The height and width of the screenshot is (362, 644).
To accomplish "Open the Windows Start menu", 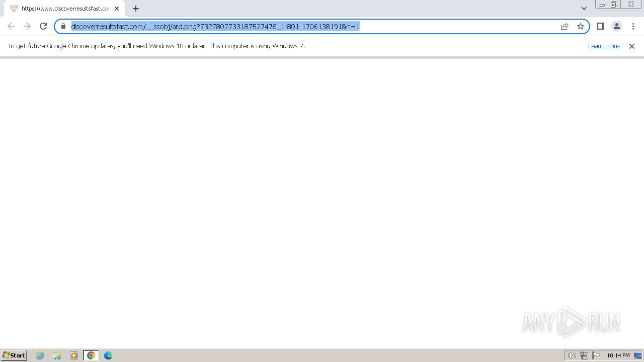I will pyautogui.click(x=14, y=355).
